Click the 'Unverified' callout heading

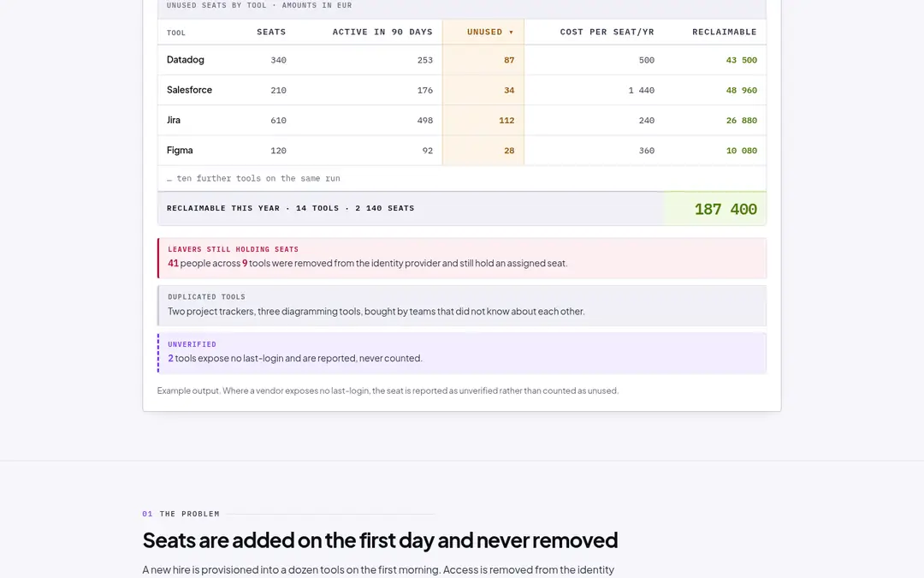click(x=192, y=344)
